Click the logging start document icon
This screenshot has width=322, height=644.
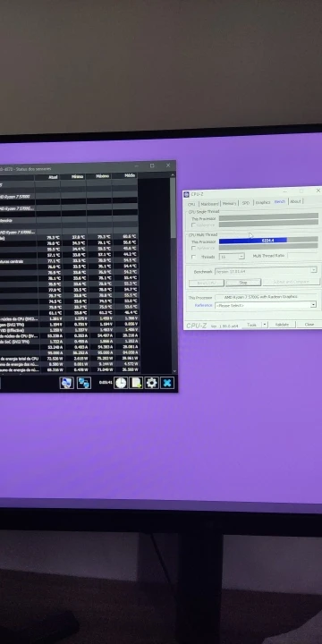136,383
